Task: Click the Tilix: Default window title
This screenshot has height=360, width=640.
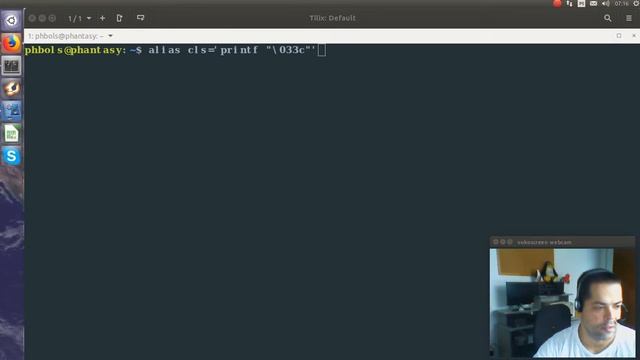Action: [x=332, y=18]
